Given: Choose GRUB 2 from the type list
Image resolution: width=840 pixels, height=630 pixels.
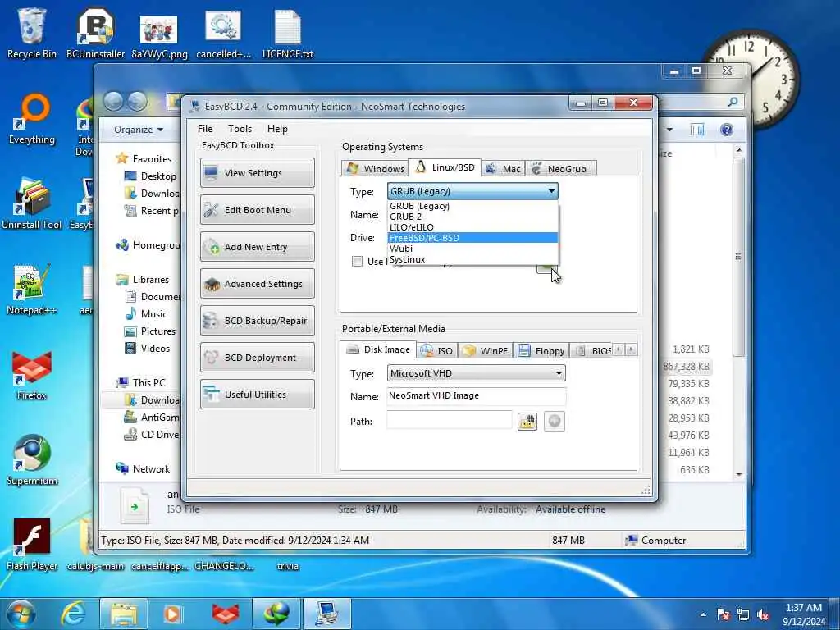Looking at the screenshot, I should click(x=472, y=217).
